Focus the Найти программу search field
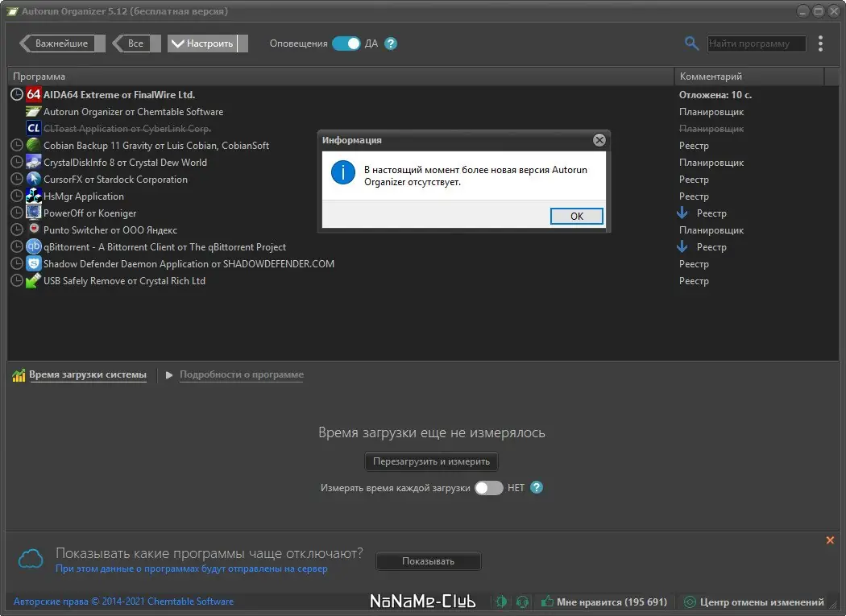Image resolution: width=846 pixels, height=616 pixels. [x=757, y=43]
